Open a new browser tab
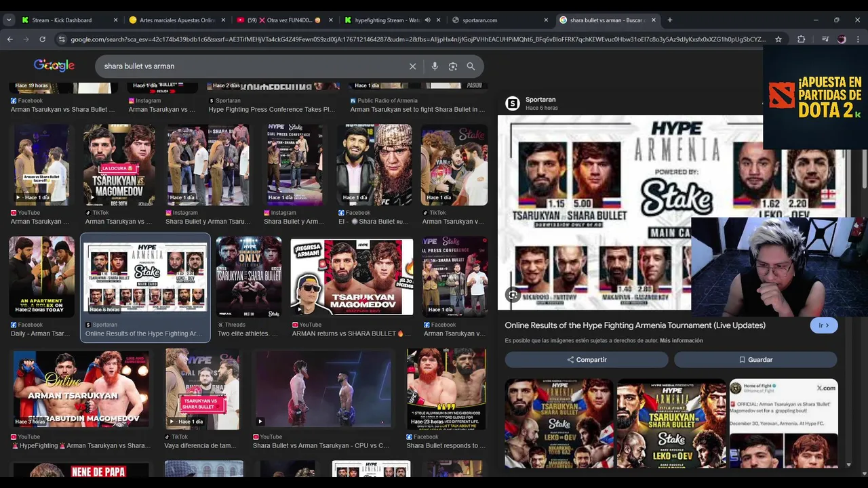This screenshot has height=488, width=868. 670,20
